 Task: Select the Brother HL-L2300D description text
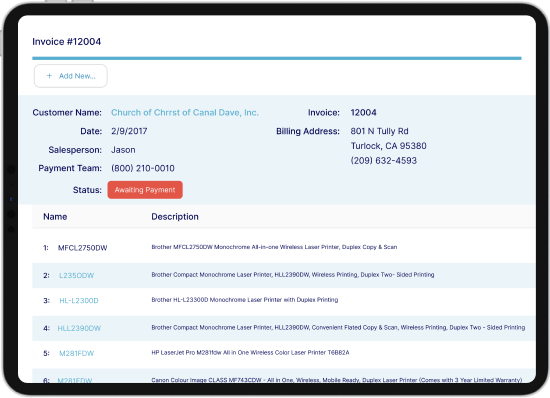[245, 300]
